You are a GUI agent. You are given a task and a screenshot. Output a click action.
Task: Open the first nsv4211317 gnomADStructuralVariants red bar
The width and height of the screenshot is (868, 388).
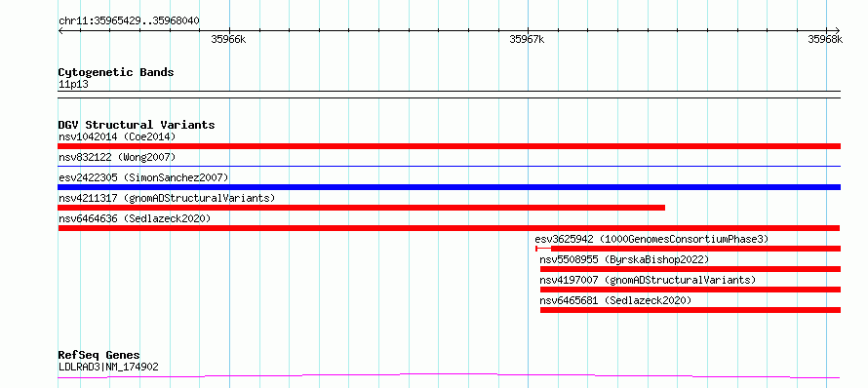[x=362, y=208]
